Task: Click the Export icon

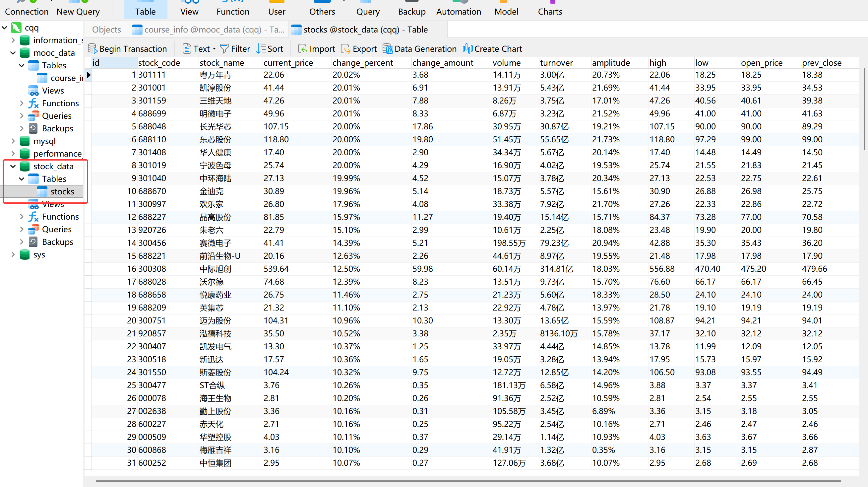Action: (346, 48)
